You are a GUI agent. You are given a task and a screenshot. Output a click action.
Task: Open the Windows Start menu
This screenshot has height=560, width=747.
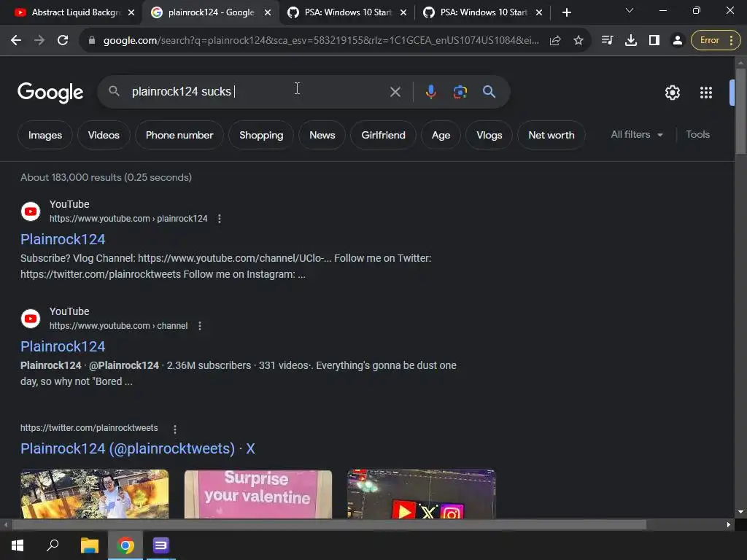[18, 545]
